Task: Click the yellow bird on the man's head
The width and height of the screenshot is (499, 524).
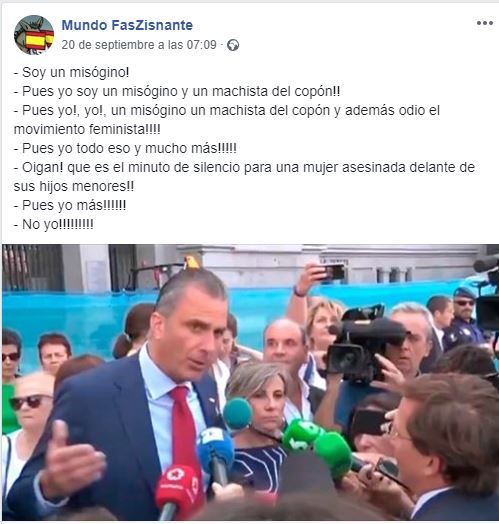Action: click(x=192, y=262)
